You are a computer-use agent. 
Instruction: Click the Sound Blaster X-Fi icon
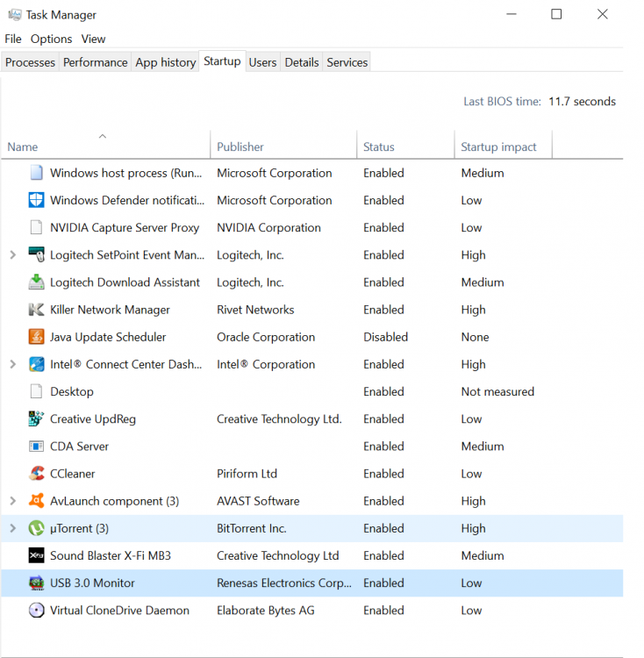click(37, 555)
